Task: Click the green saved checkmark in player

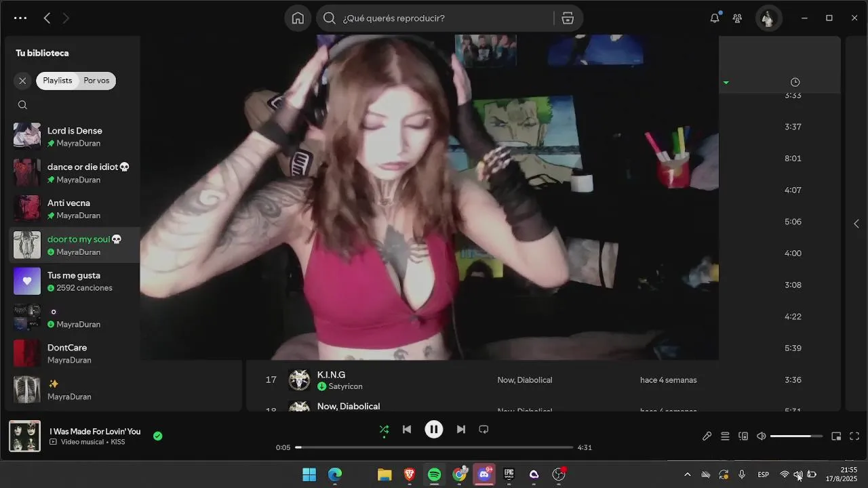Action: [x=158, y=436]
